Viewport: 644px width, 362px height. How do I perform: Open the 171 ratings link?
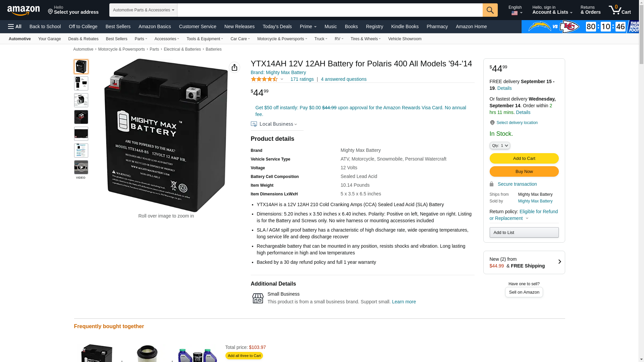tap(302, 79)
